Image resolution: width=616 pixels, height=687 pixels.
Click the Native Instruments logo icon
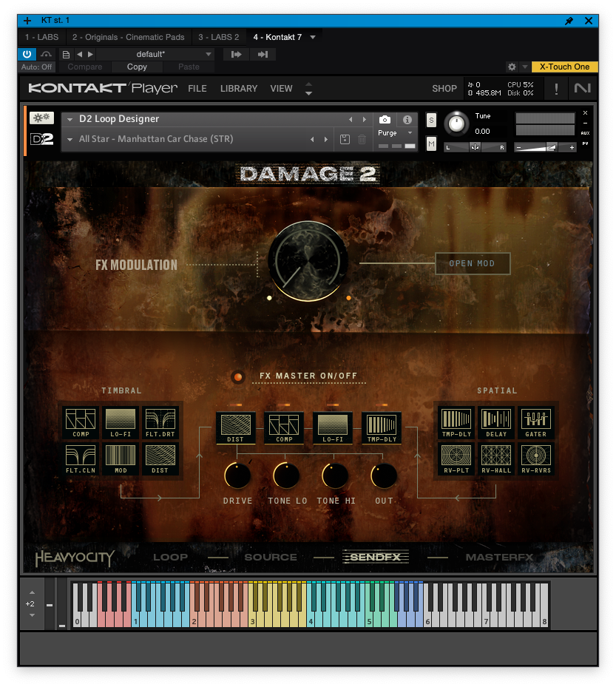pos(582,89)
